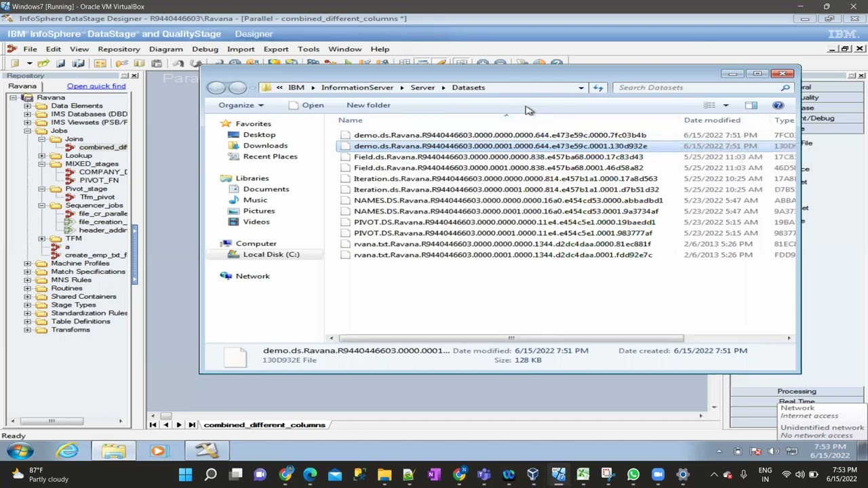The width and height of the screenshot is (868, 488).
Task: Collapse the MIXED_stages folder
Action: (41, 164)
